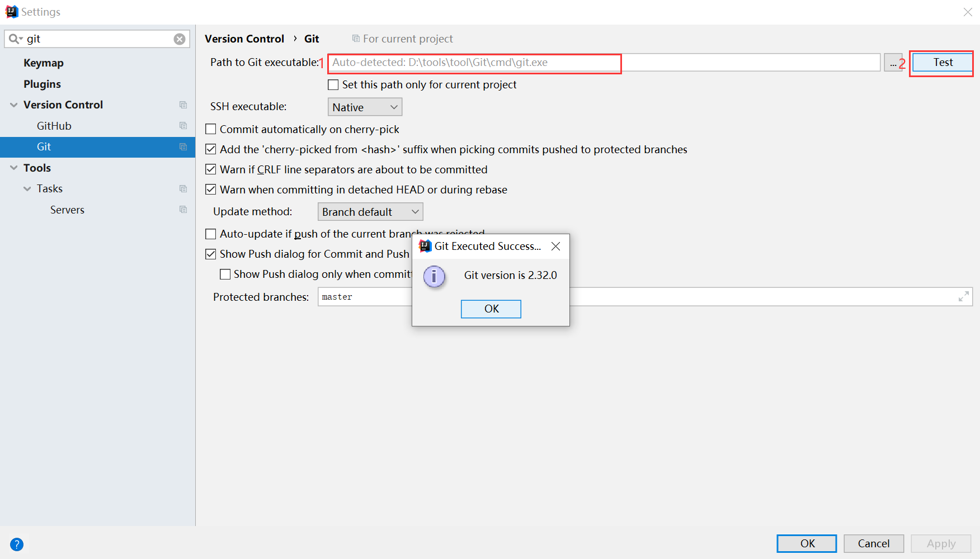Screen dimensions: 980x559
Task: Collapse the Version Control tree node
Action: pos(14,105)
